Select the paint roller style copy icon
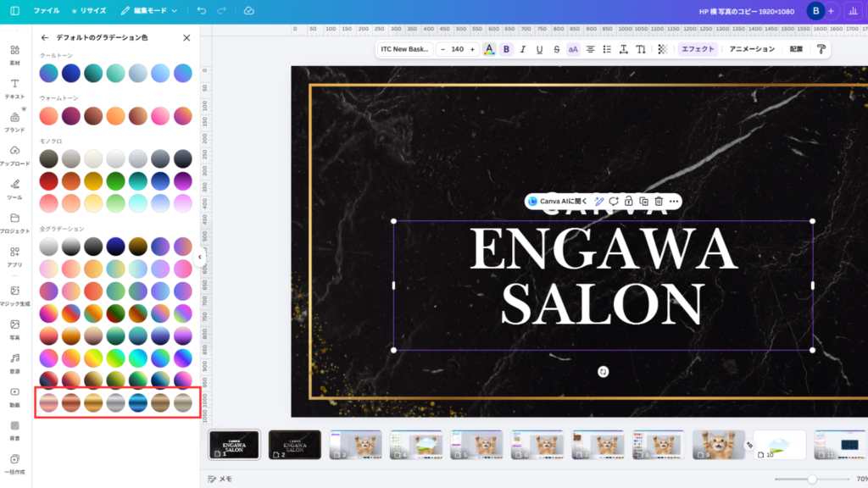Image resolution: width=868 pixels, height=488 pixels. click(821, 49)
